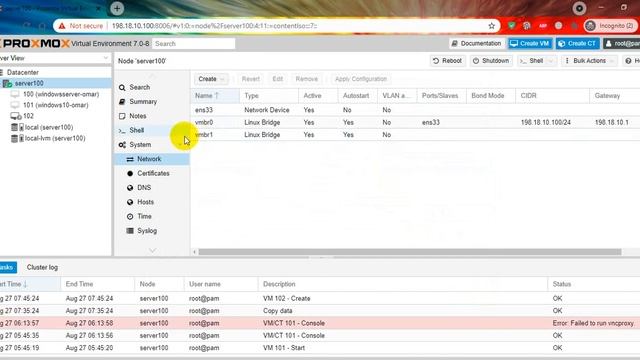Open the Summary panel
Screen dimensions: 640x360
point(142,102)
